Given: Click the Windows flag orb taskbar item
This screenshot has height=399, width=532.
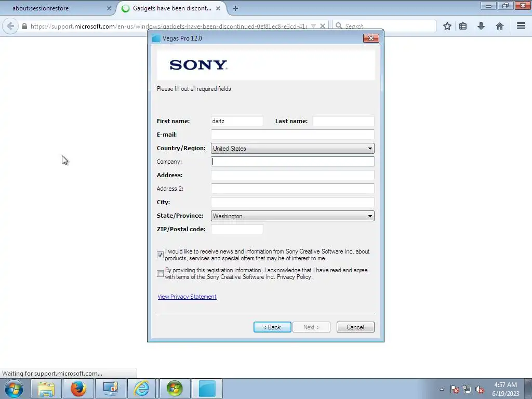Looking at the screenshot, I should (x=175, y=389).
